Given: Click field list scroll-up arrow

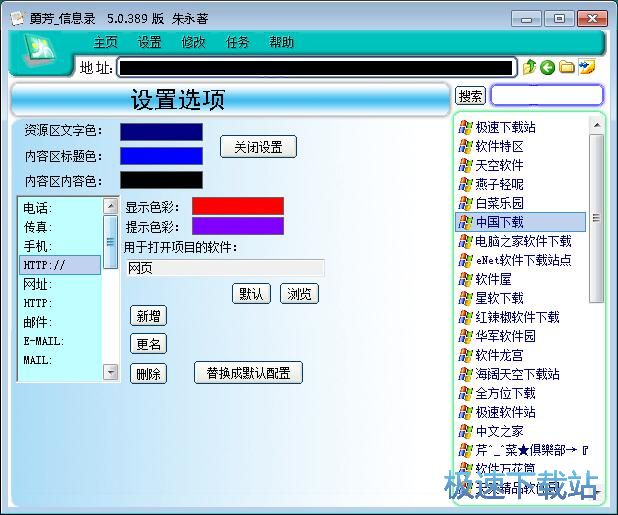Looking at the screenshot, I should pos(111,206).
